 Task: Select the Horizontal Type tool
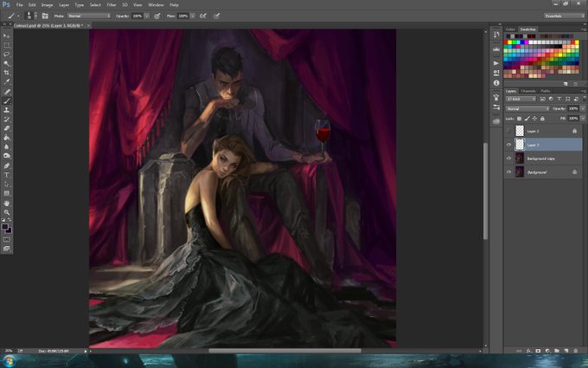pyautogui.click(x=7, y=175)
